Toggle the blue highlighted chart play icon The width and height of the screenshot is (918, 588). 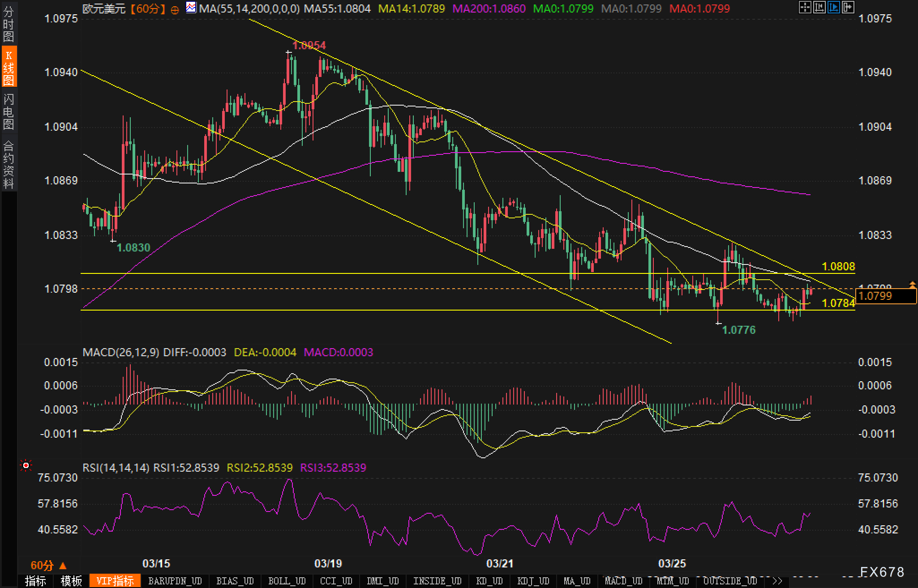coord(834,7)
